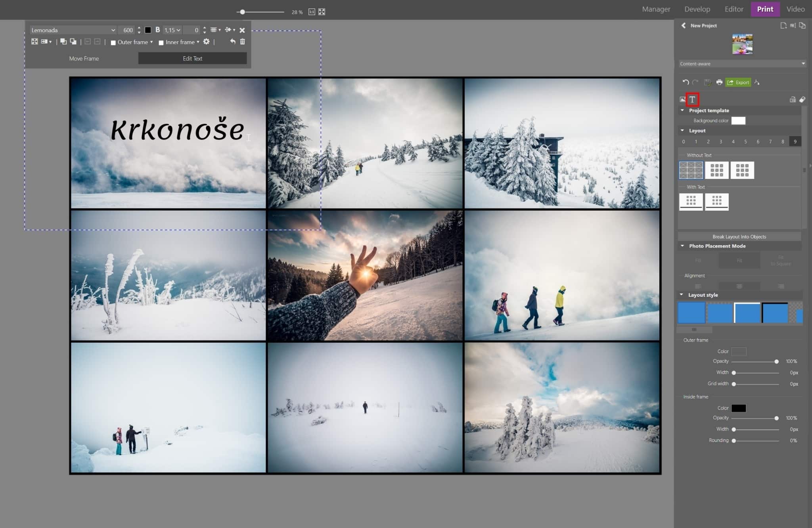Screen dimensions: 812x528
Task: Select the print/printer icon in toolbar
Action: 718,82
